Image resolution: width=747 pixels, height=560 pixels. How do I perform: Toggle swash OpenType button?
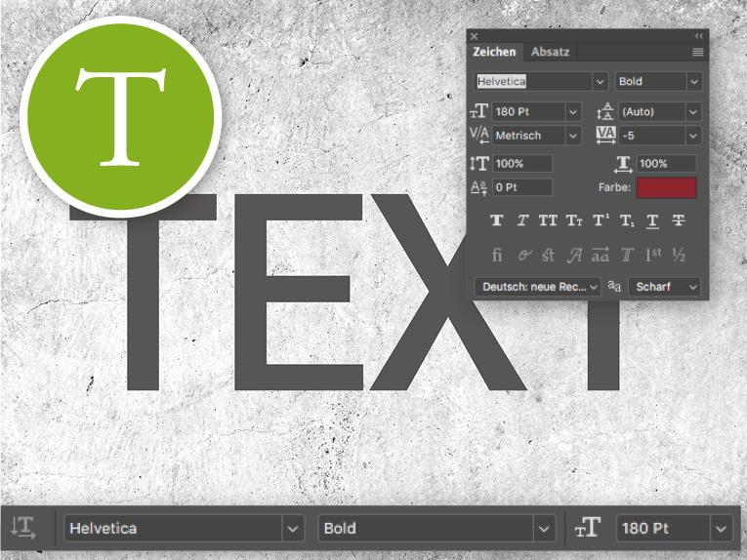tap(574, 256)
